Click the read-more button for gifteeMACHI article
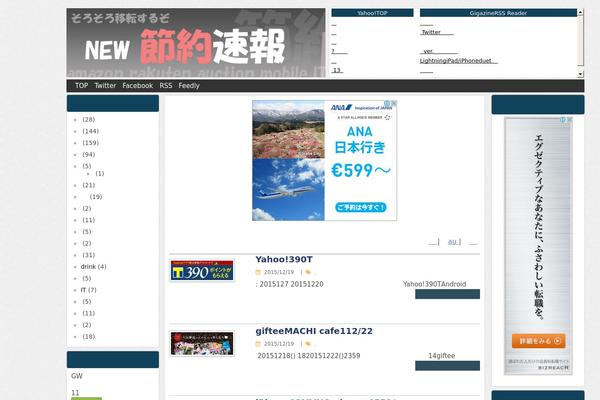The image size is (600, 400). coord(447,366)
